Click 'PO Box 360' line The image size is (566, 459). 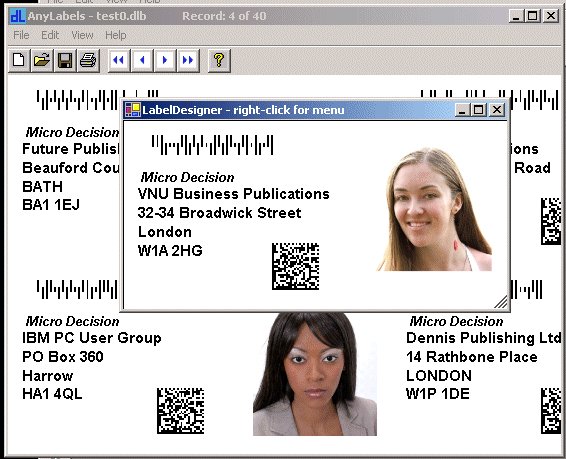(63, 357)
